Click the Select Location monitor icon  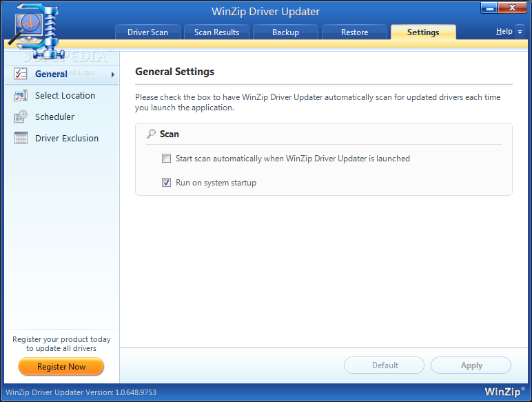[x=21, y=96]
